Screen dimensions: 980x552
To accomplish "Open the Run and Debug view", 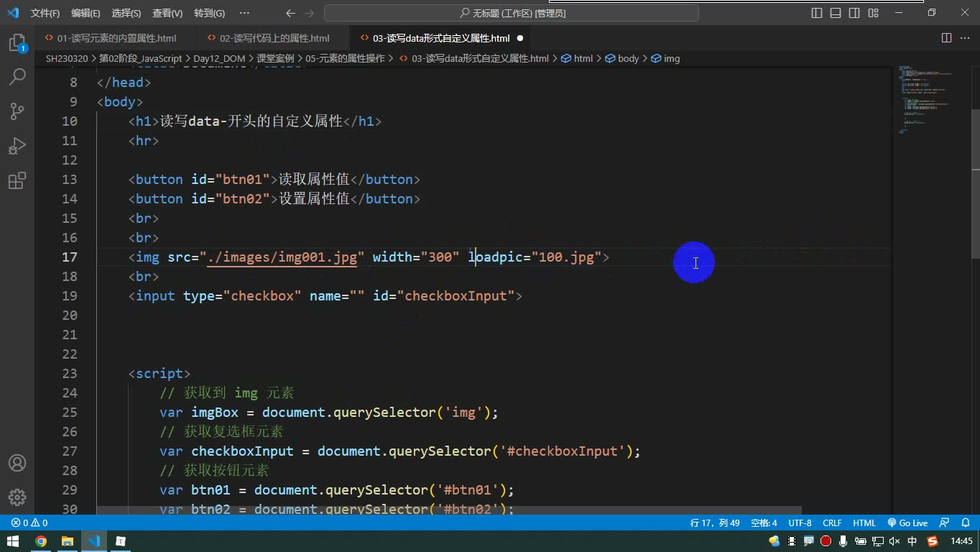I will 17,146.
